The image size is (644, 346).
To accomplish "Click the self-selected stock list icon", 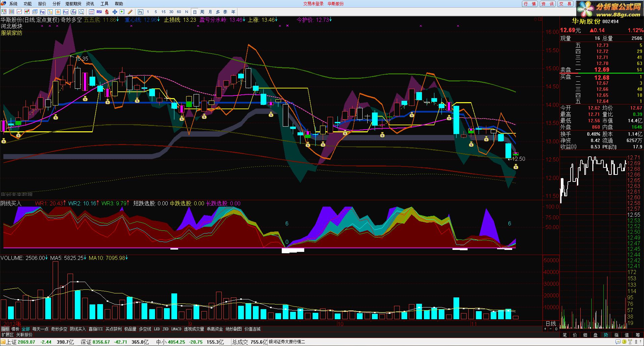I will 4,12.
